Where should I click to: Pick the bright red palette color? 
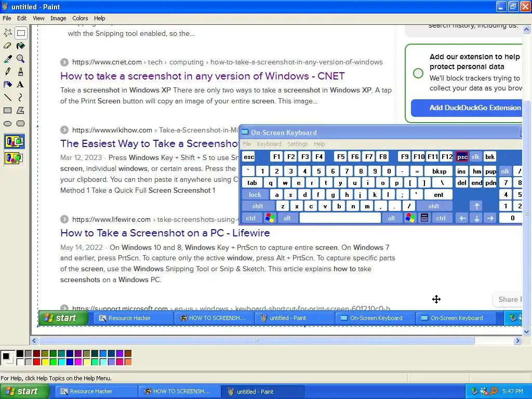[37, 362]
